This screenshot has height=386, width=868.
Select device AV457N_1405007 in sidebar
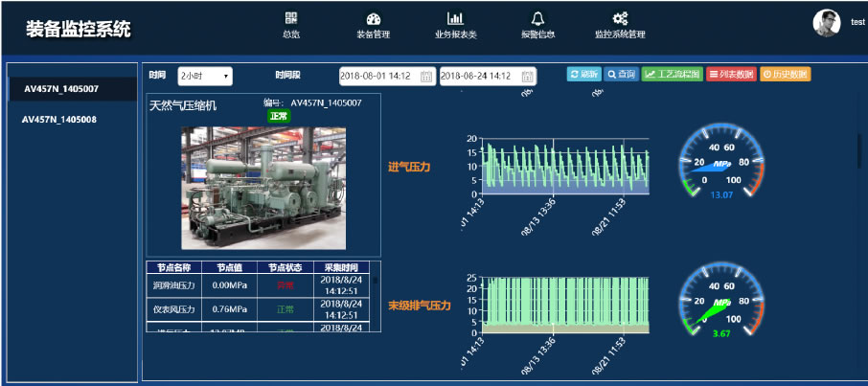coord(73,89)
